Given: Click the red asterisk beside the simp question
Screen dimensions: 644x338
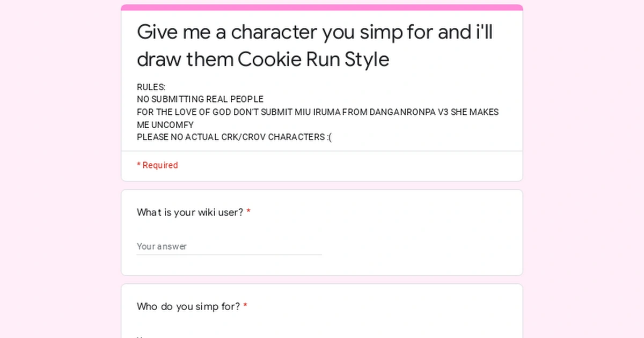Looking at the screenshot, I should (x=245, y=305).
